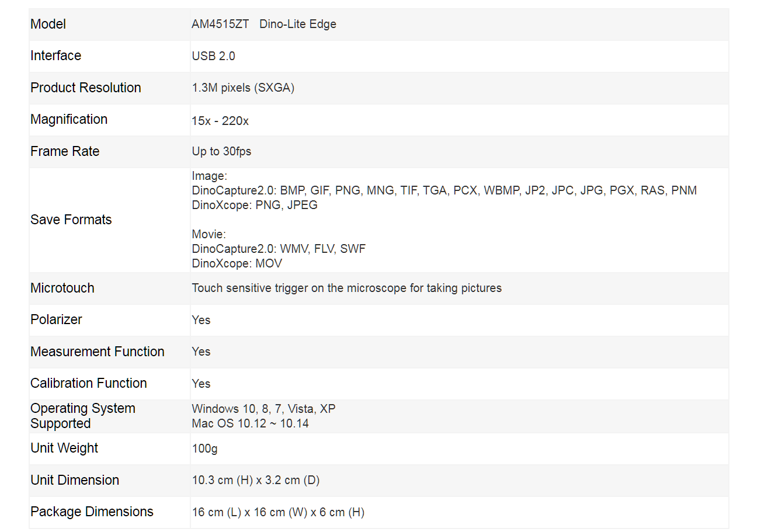Click the Yes value beside Polarizer
The width and height of the screenshot is (782, 532).
[x=201, y=320]
